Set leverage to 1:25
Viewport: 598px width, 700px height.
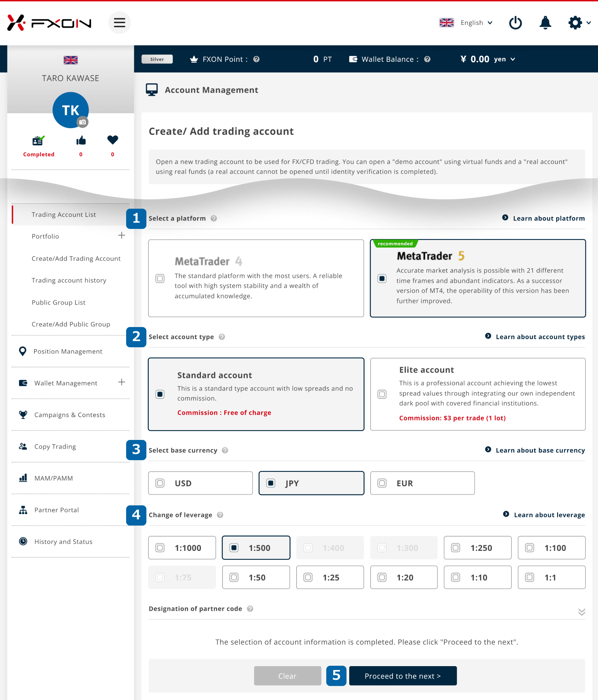tap(330, 577)
